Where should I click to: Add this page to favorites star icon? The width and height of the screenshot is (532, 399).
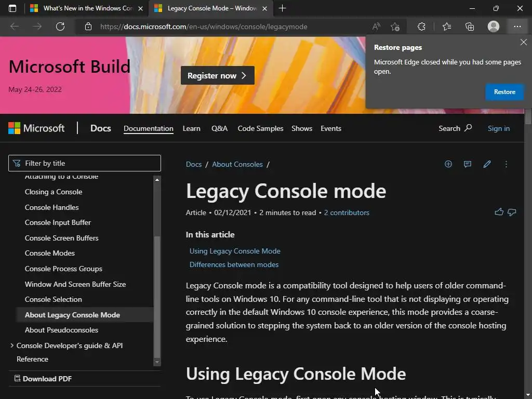(395, 26)
